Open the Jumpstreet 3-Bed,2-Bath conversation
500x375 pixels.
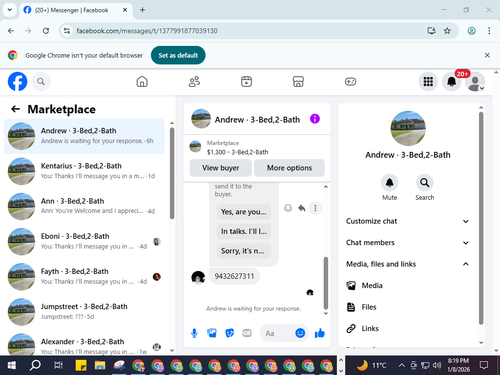(x=84, y=312)
